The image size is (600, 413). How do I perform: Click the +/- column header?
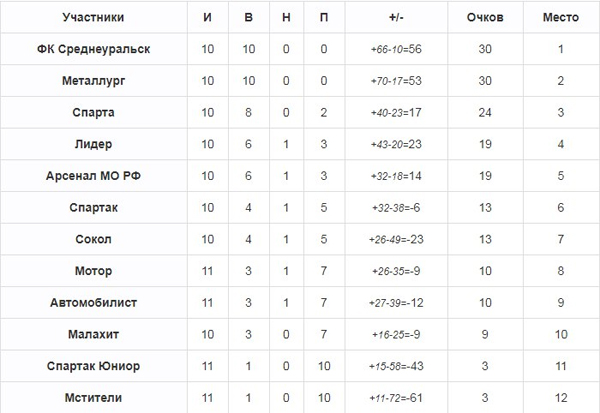click(x=396, y=17)
